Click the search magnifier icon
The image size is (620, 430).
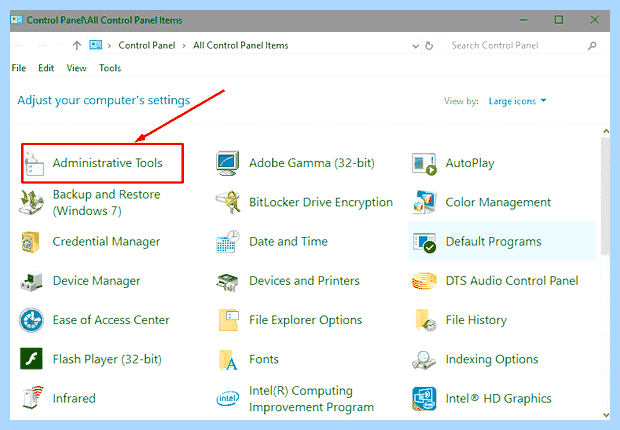coord(592,45)
